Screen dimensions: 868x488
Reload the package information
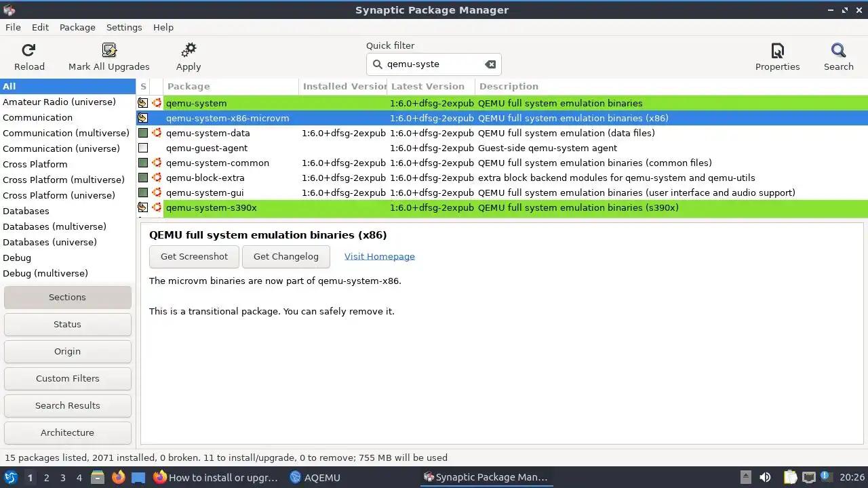pyautogui.click(x=29, y=57)
